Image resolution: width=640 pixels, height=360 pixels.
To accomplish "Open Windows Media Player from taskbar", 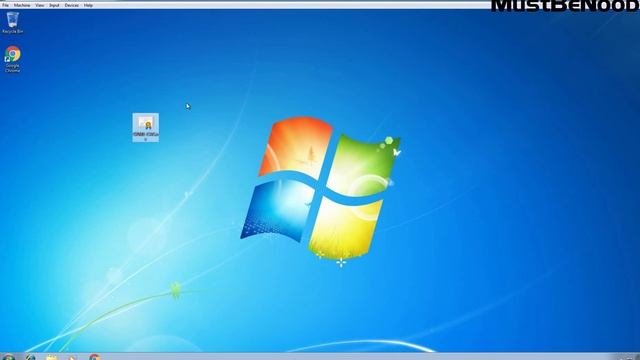I will tap(72, 358).
